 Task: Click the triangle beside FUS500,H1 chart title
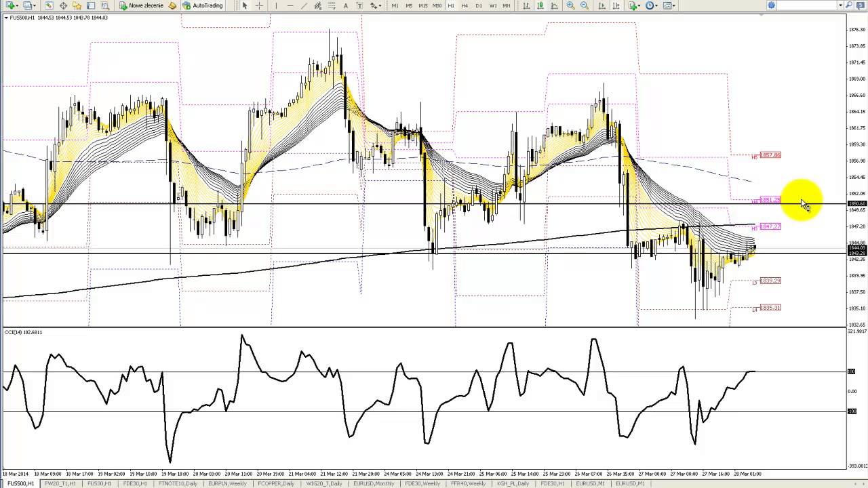click(x=6, y=18)
